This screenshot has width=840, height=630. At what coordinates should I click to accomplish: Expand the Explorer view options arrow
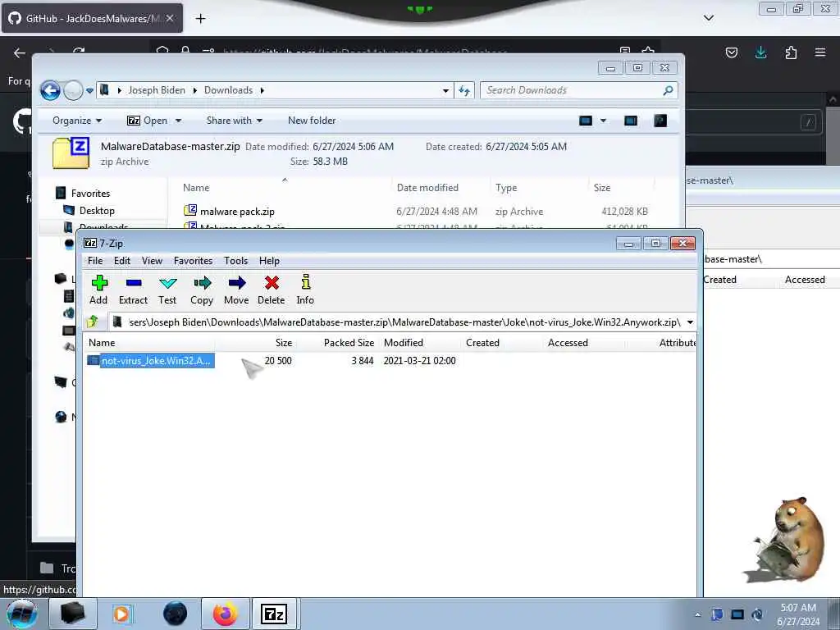[603, 121]
